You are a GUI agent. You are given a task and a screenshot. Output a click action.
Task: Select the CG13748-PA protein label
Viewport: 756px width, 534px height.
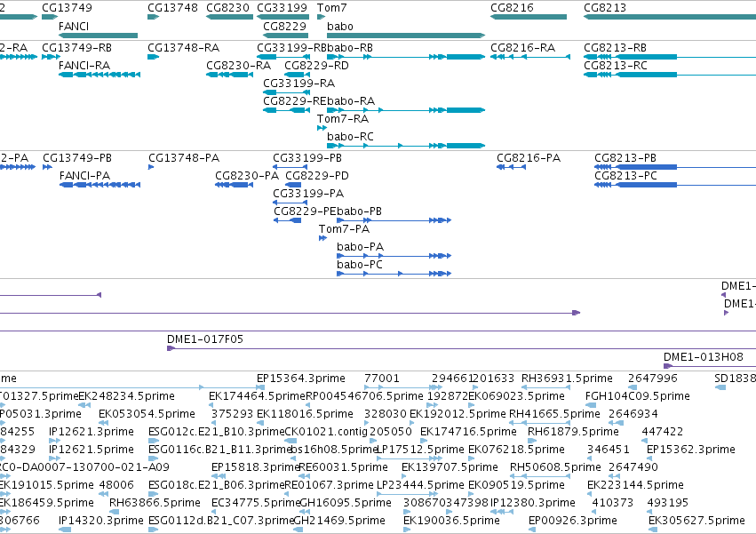pos(184,158)
